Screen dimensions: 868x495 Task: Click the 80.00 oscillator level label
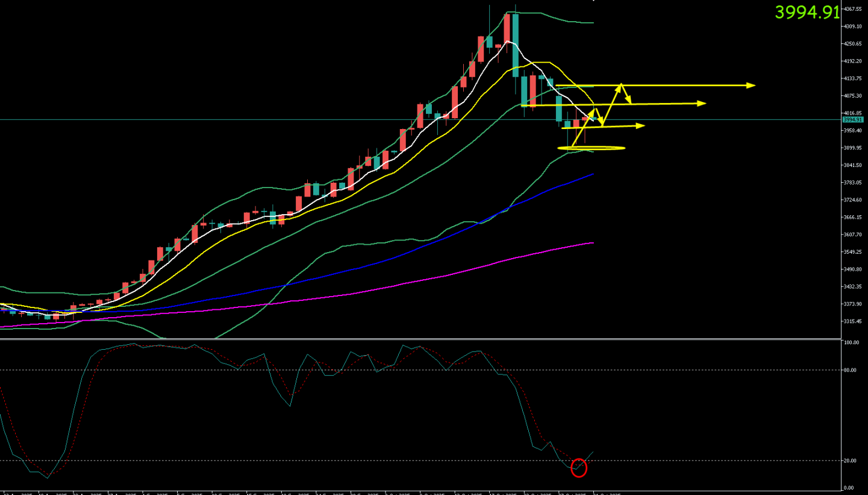tap(850, 370)
